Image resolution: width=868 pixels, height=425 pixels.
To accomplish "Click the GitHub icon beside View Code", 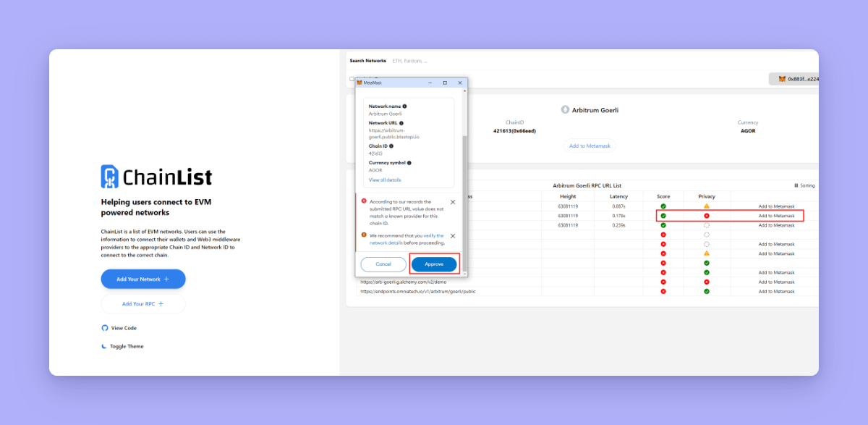I will coord(105,328).
